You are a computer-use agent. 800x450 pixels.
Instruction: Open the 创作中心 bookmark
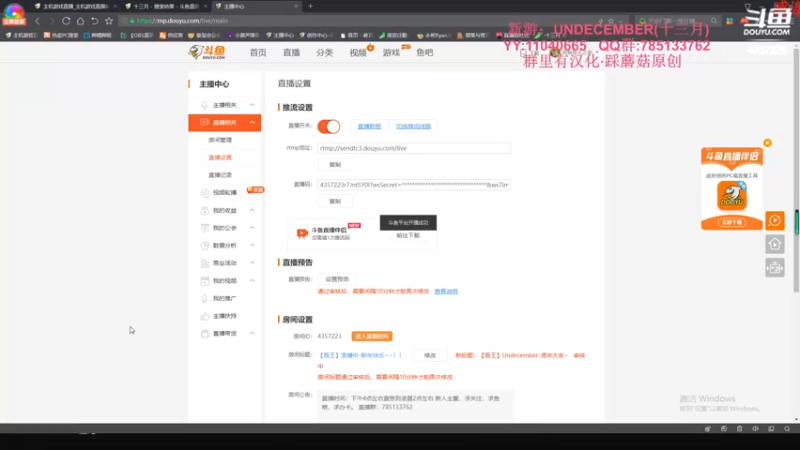point(316,35)
